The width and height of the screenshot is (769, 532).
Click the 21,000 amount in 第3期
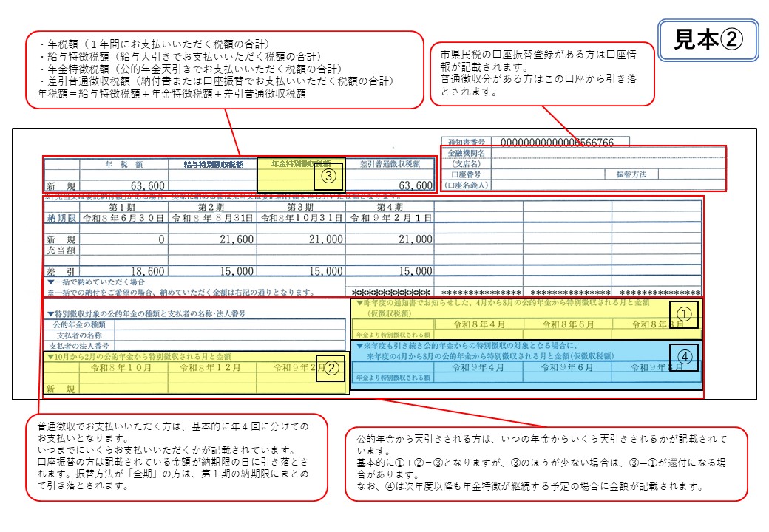[325, 239]
